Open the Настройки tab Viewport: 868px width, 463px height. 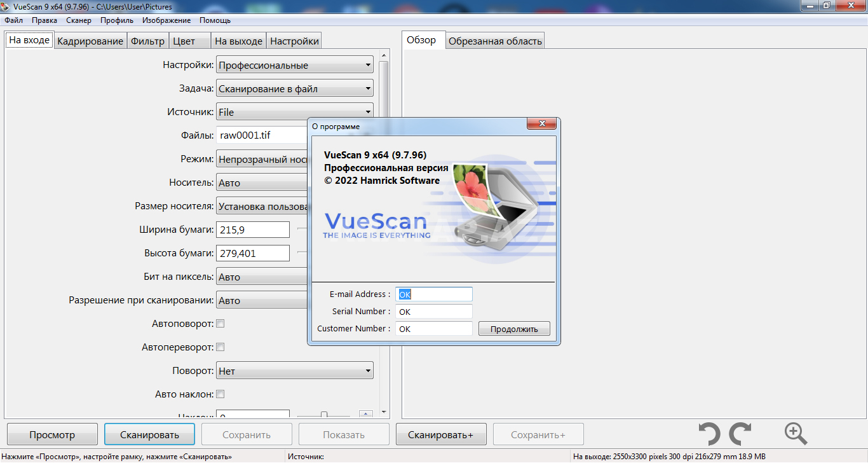[x=294, y=41]
